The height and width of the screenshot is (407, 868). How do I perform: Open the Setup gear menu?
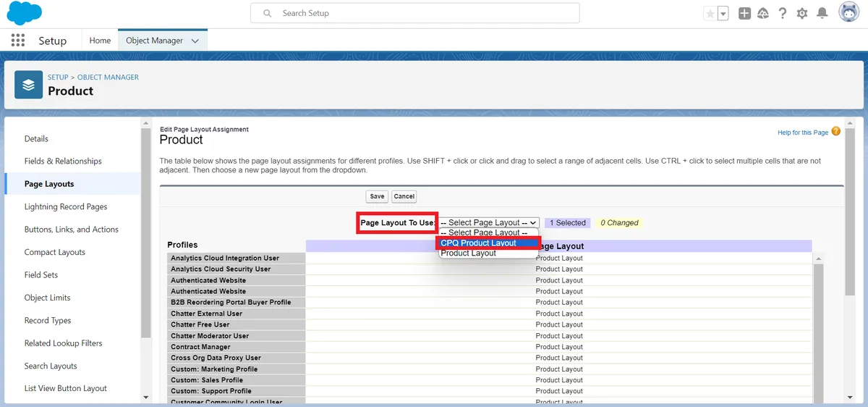click(802, 14)
